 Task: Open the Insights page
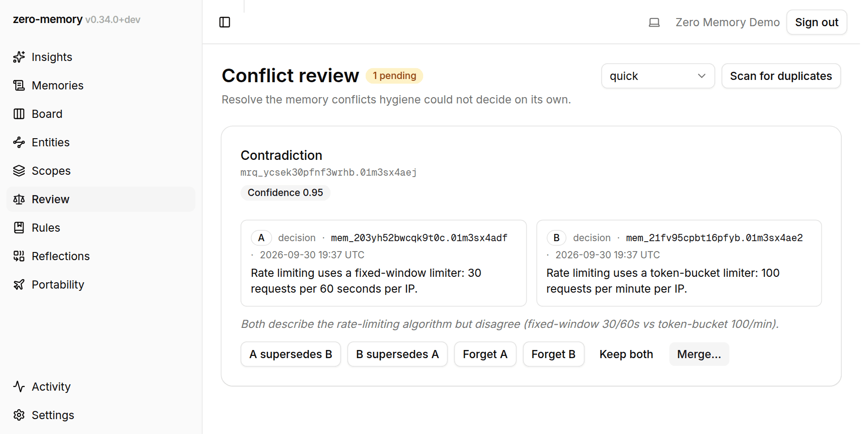[101, 57]
